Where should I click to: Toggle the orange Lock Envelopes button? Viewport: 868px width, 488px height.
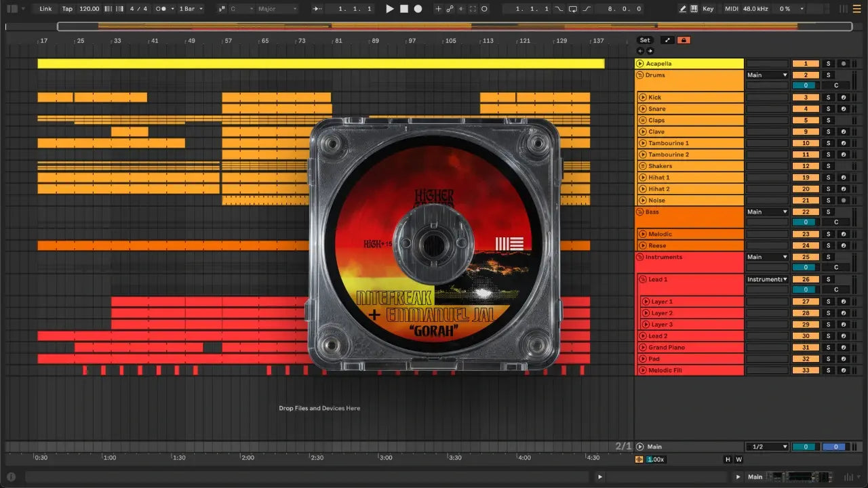coord(684,40)
